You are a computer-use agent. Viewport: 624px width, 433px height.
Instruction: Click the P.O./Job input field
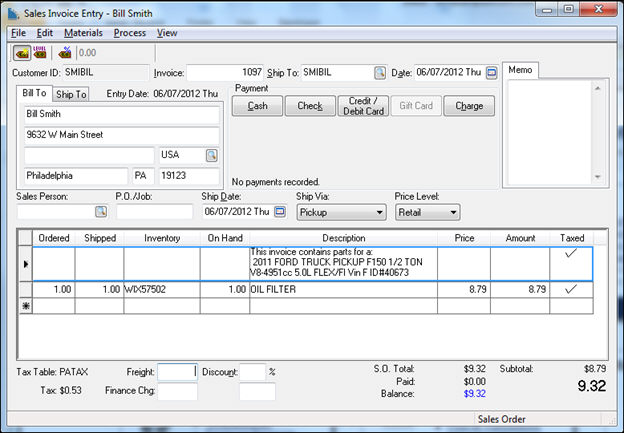(x=154, y=212)
